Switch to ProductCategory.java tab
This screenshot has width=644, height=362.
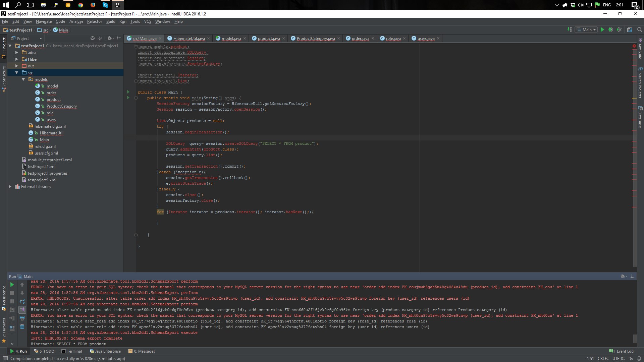pos(316,38)
